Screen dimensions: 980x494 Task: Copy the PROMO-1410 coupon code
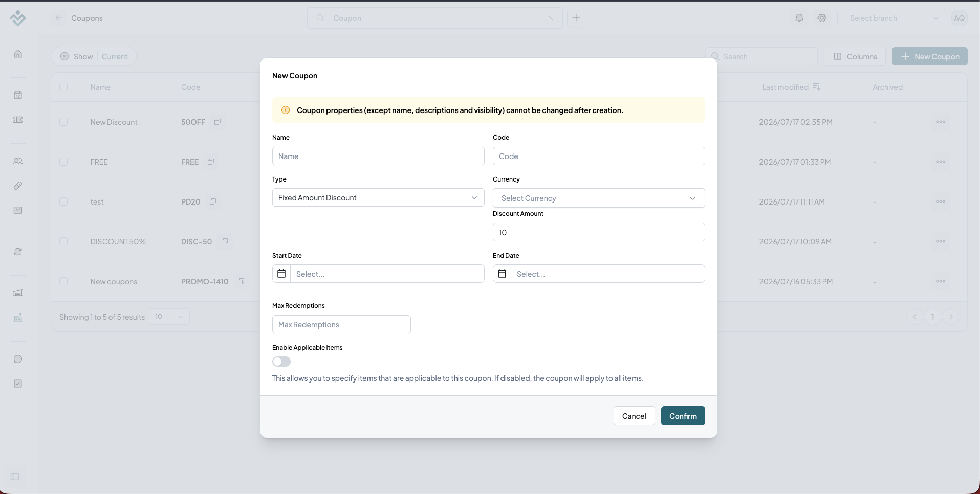241,281
